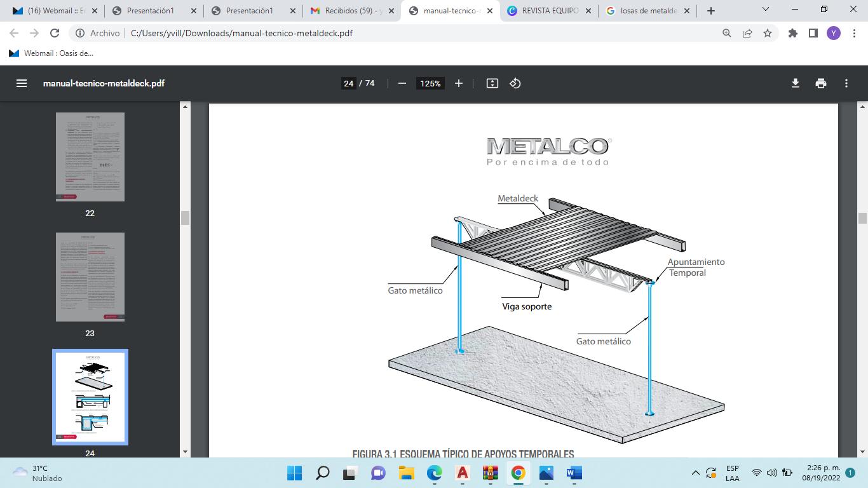Reload the current page
Image resolution: width=868 pixels, height=488 pixels.
pyautogui.click(x=55, y=33)
